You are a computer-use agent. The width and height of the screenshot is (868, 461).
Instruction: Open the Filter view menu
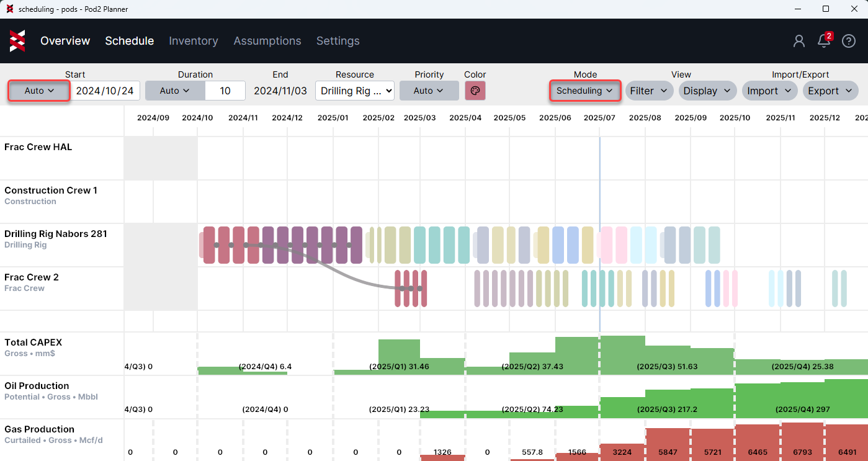click(648, 91)
